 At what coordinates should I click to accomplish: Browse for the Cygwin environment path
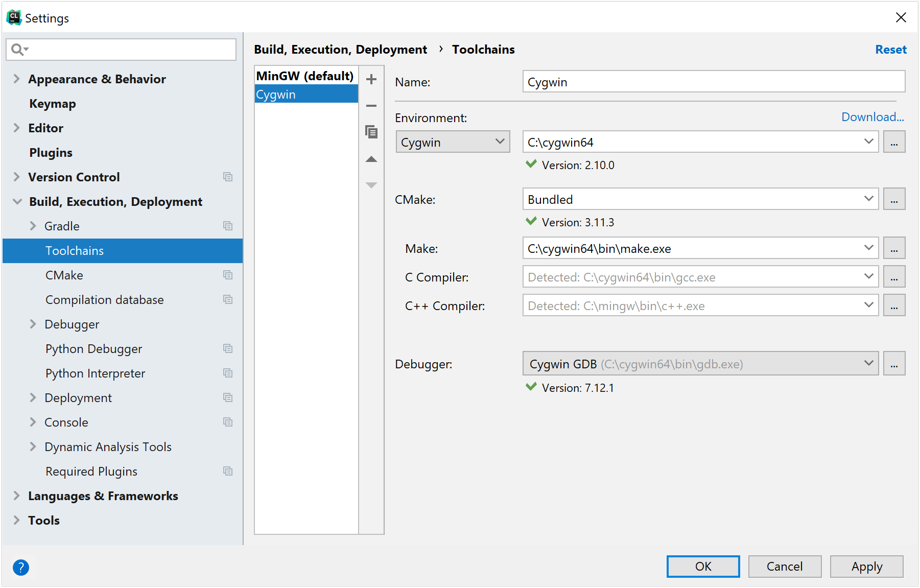[x=893, y=142]
